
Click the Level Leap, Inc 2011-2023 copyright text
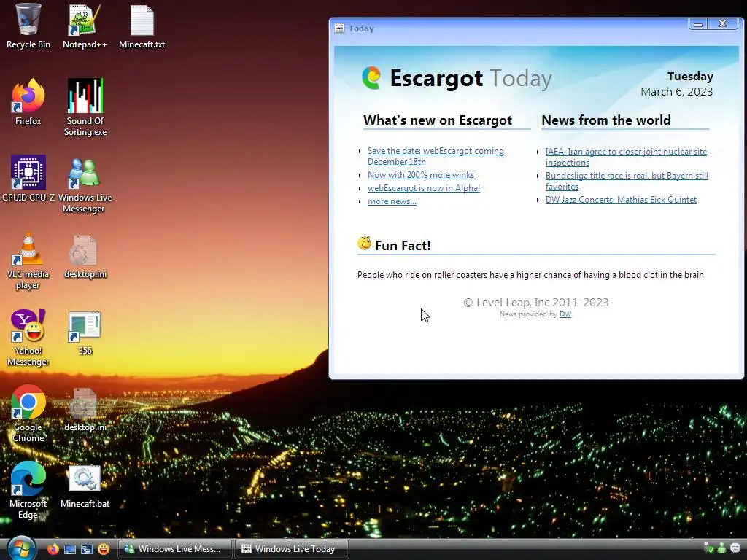click(536, 303)
